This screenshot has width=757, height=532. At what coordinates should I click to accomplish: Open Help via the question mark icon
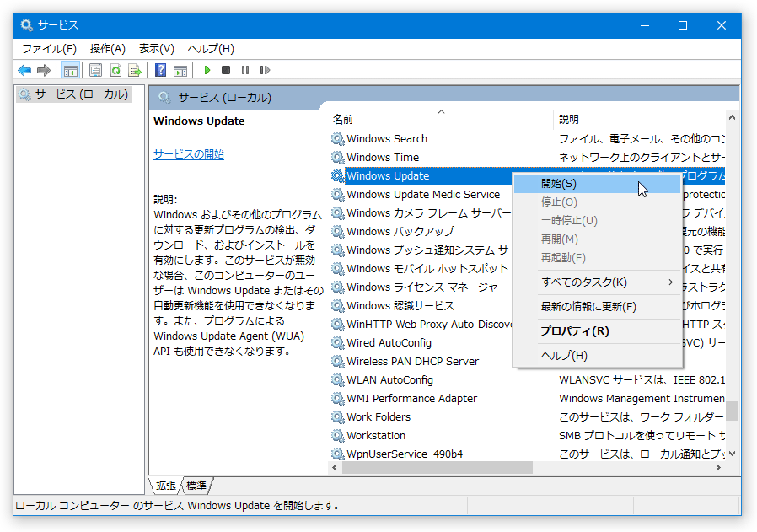tap(160, 71)
